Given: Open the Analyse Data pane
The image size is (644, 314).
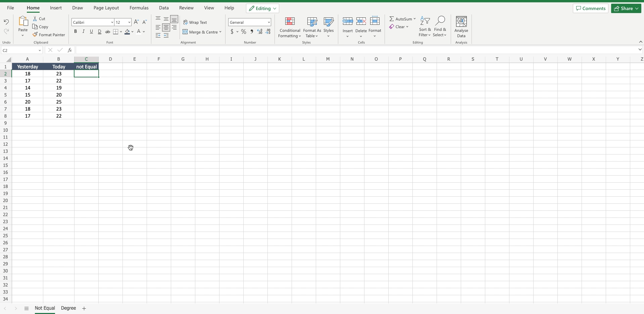Looking at the screenshot, I should (461, 27).
